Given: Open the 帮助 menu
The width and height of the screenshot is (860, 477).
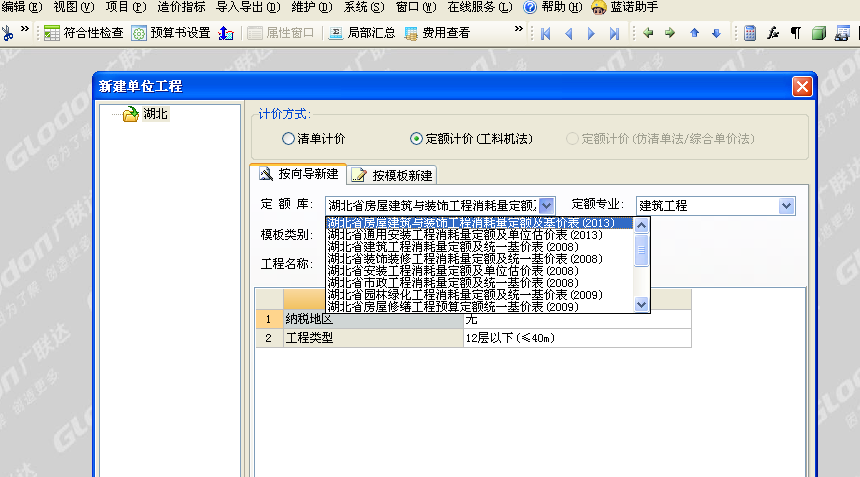Looking at the screenshot, I should point(562,7).
